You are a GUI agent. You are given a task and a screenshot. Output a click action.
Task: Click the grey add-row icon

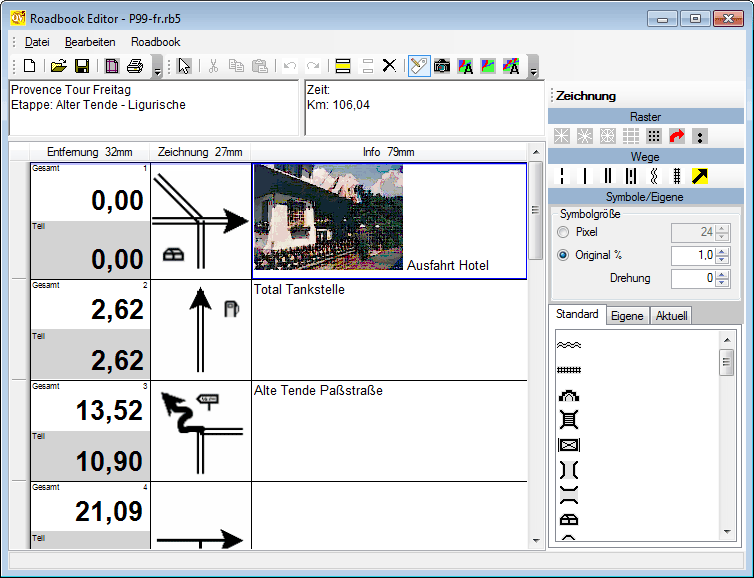click(x=367, y=66)
